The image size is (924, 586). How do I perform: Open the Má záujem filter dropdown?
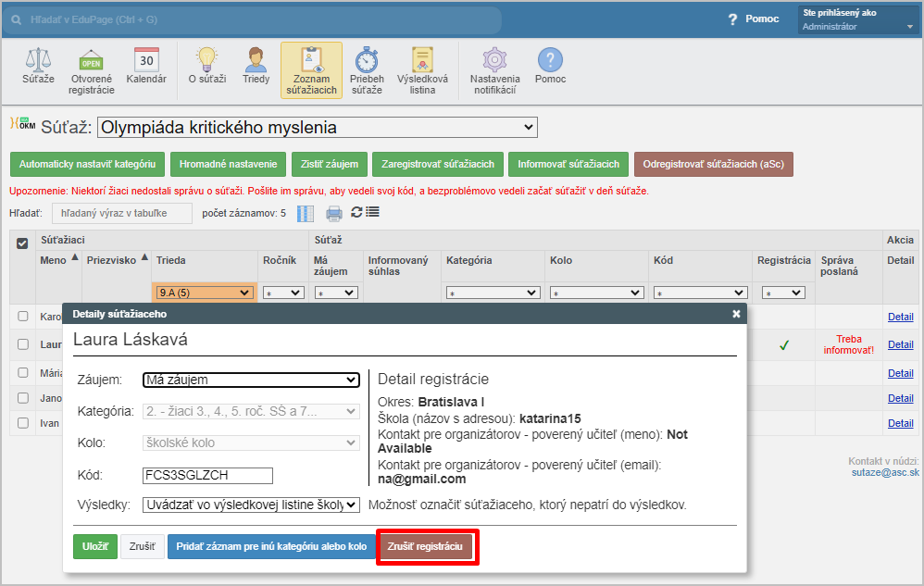point(336,293)
